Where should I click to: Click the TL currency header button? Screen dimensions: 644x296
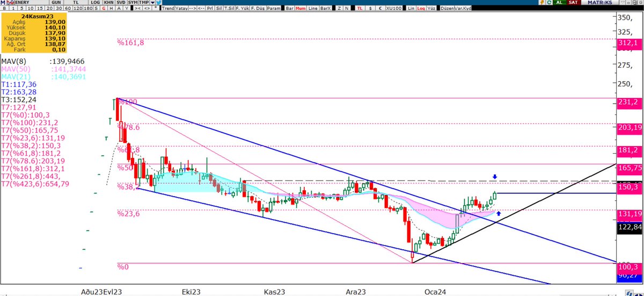[x=76, y=4]
